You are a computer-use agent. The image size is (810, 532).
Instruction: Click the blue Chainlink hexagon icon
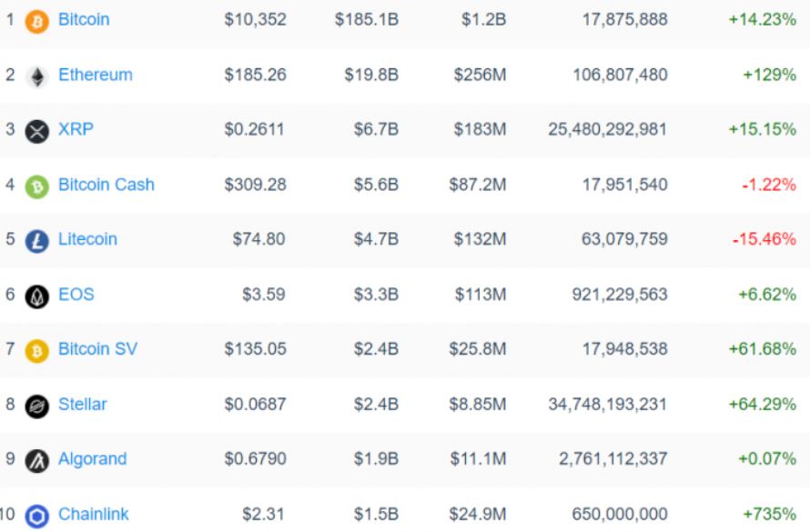[x=37, y=517]
